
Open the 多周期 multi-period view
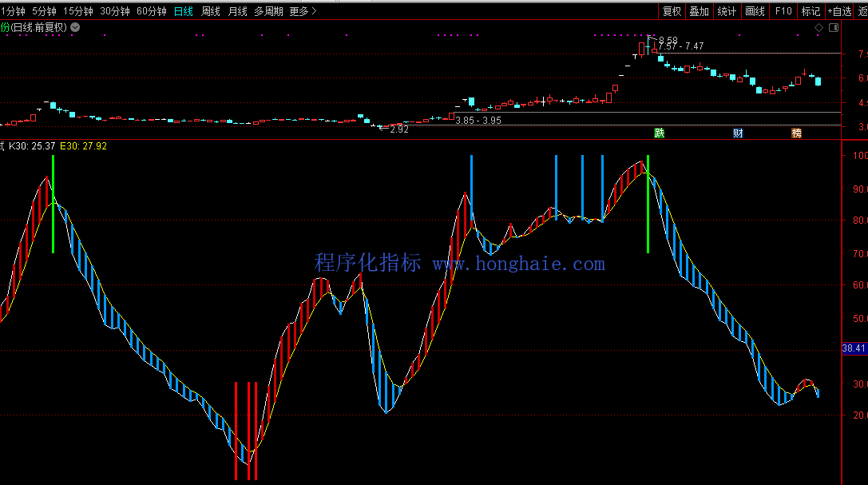269,11
